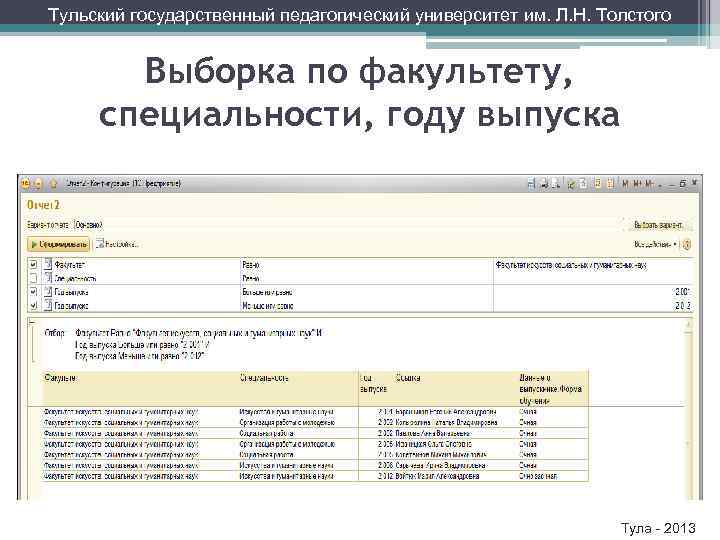Viewport: 720px width, 540px height.
Task: Click the Факультет искусств filter value cell
Action: tap(594, 265)
